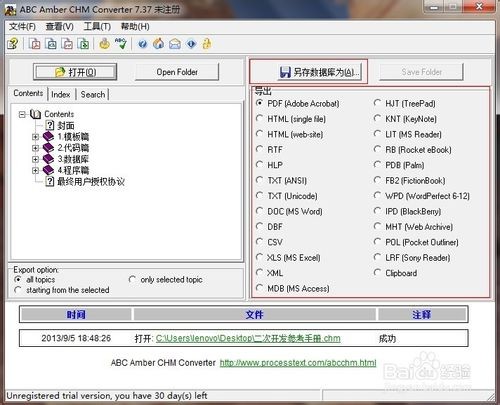Click the yellow padlock register icon
Viewport: 500px width, 405px height.
click(207, 44)
